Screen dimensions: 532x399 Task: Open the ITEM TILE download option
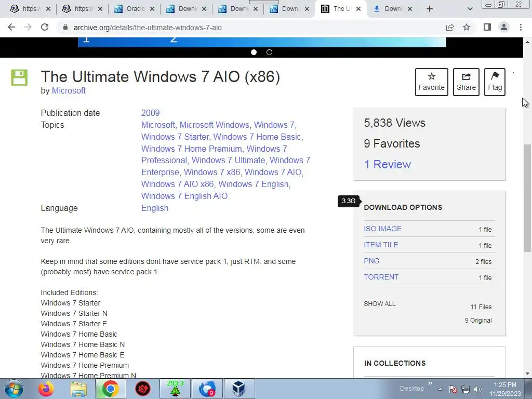[x=381, y=245]
